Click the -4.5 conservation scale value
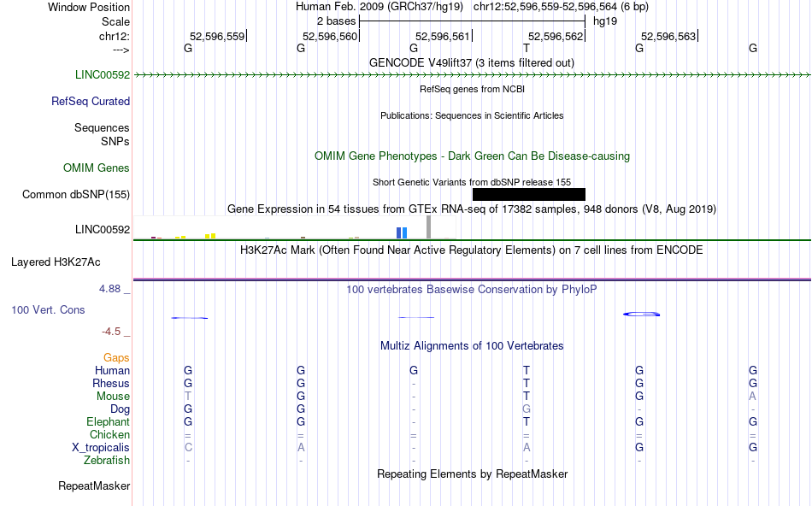 (111, 332)
